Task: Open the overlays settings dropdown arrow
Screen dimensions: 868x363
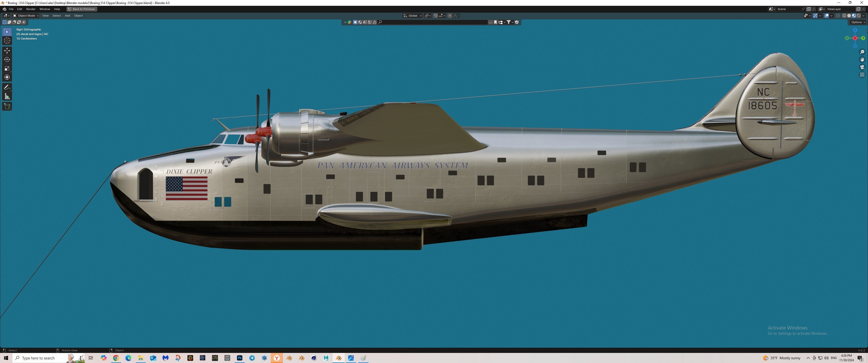Action: pos(832,16)
